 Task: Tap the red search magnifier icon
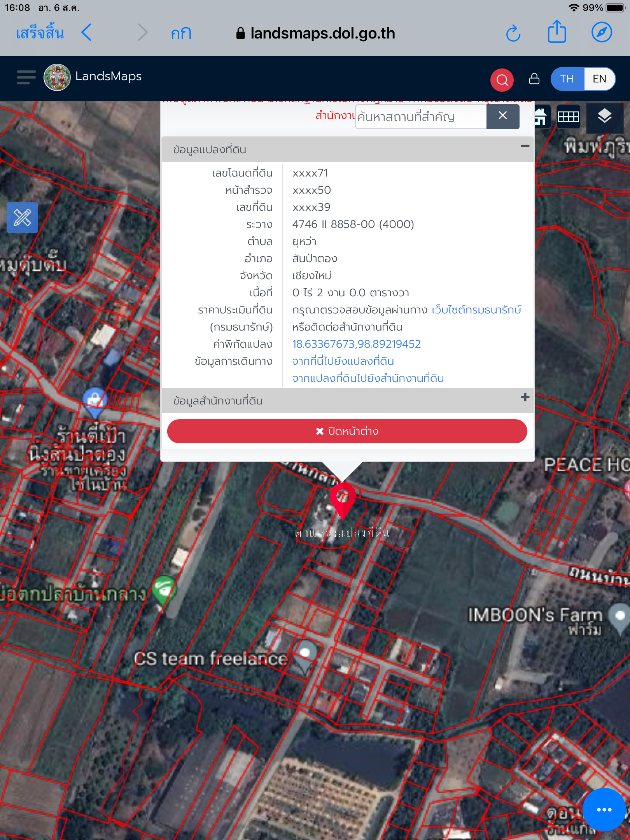click(502, 80)
